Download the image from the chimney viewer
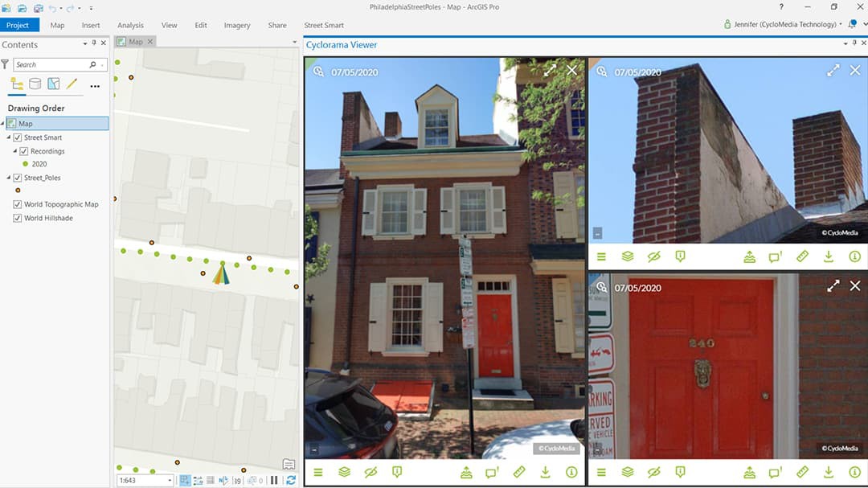868x488 pixels. click(x=828, y=256)
